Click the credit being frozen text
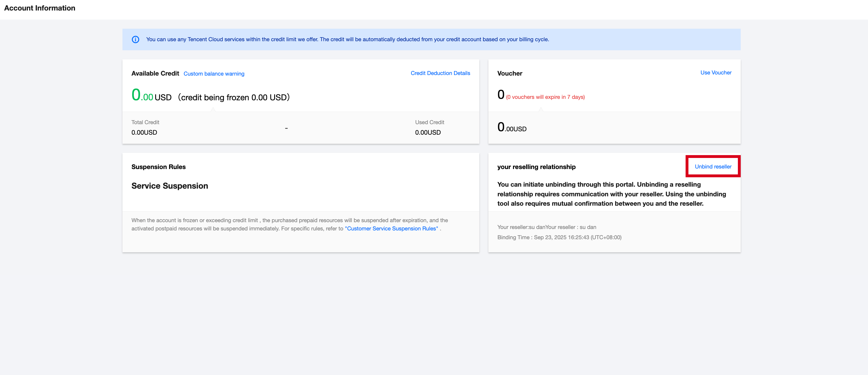The image size is (868, 375). tap(234, 97)
